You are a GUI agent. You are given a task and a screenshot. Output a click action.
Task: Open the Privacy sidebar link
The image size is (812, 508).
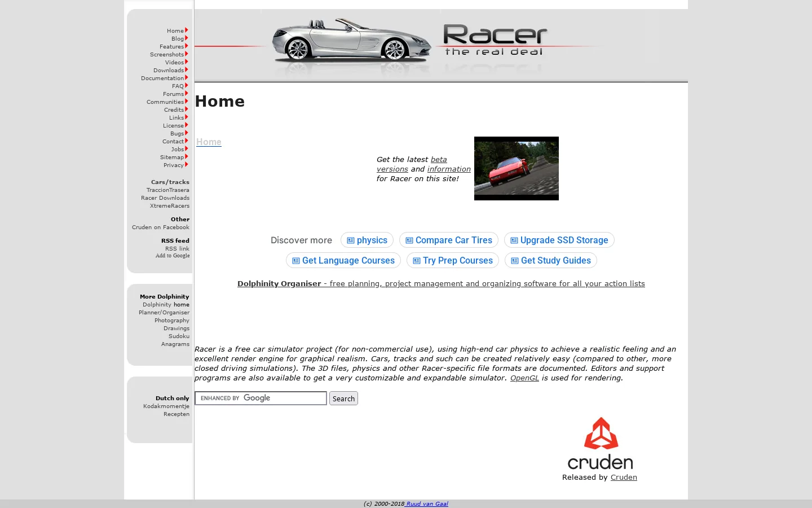(174, 165)
